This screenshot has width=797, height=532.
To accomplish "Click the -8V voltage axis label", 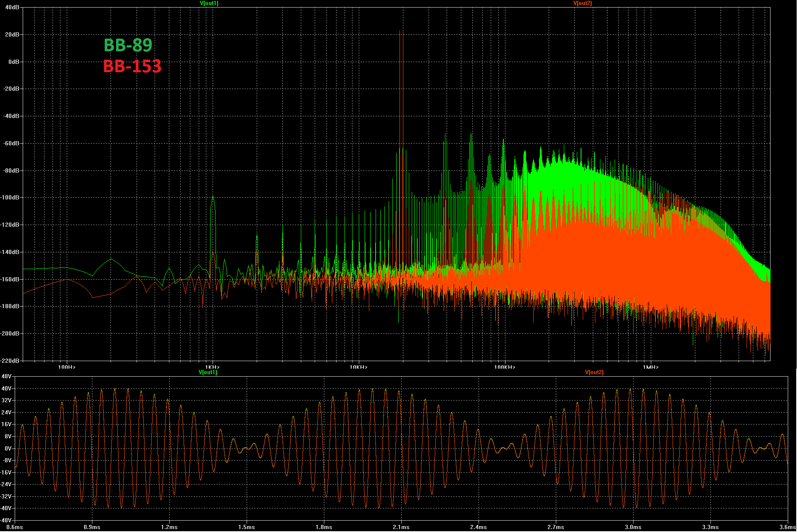I will point(7,461).
